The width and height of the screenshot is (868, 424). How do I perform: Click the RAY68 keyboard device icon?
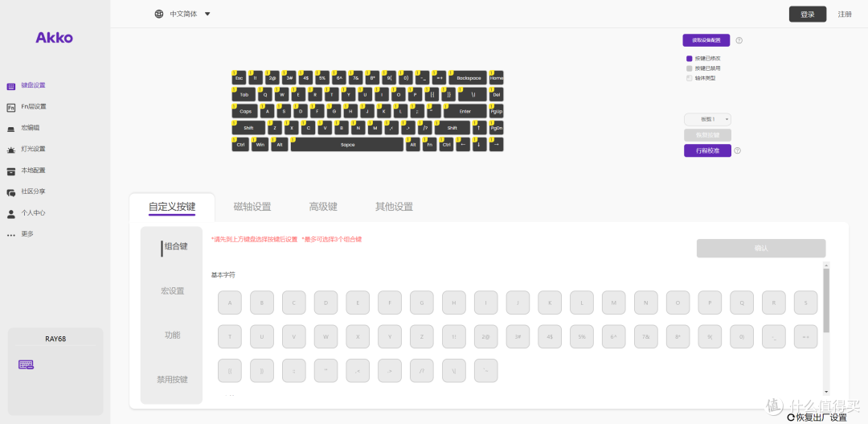click(26, 364)
